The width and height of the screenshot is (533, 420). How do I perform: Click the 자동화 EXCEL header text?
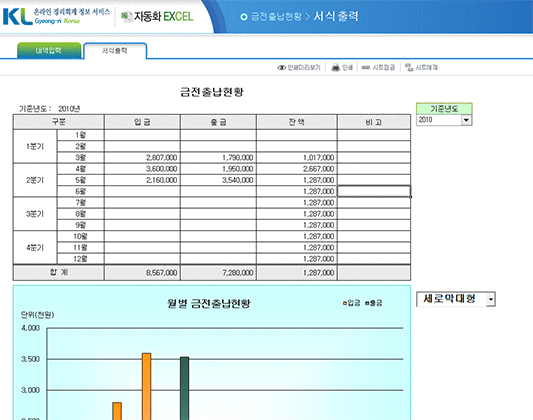pos(164,16)
